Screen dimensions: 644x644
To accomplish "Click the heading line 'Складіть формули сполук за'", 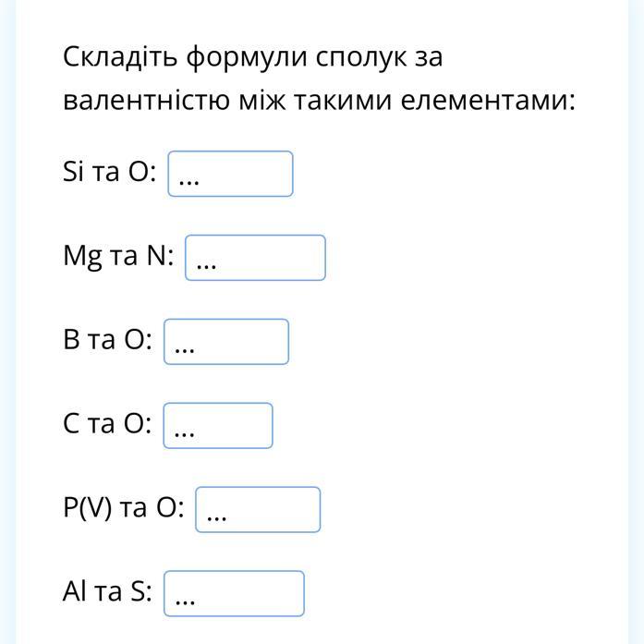I will tap(253, 57).
